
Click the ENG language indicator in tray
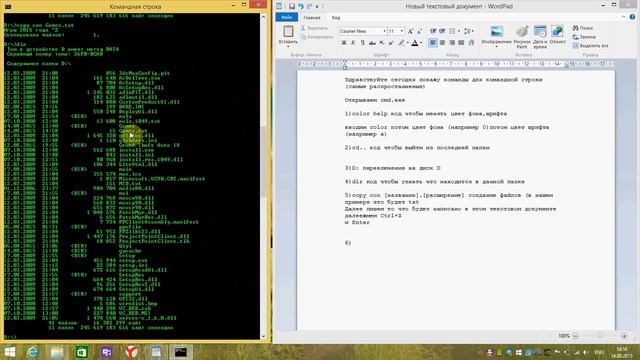click(x=599, y=352)
